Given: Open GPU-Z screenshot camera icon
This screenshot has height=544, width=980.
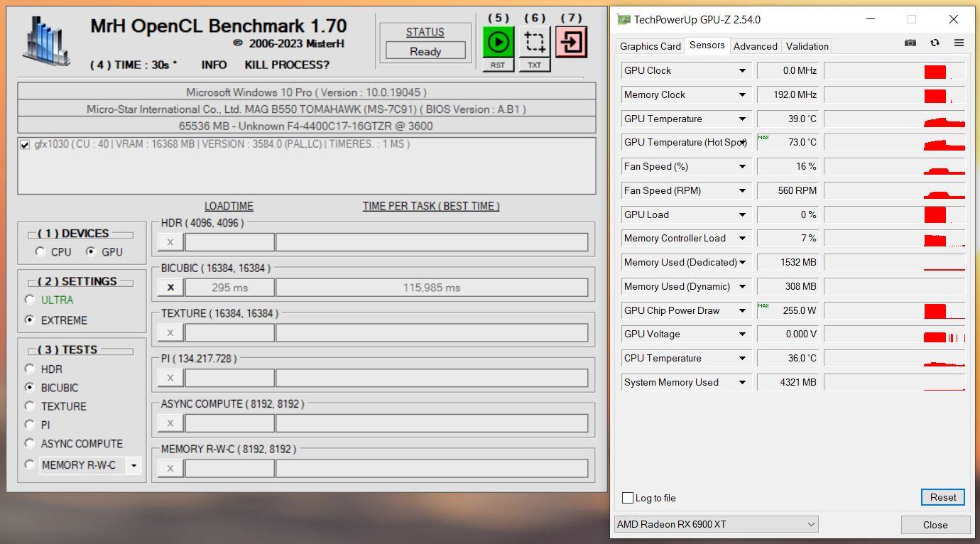Looking at the screenshot, I should 910,43.
